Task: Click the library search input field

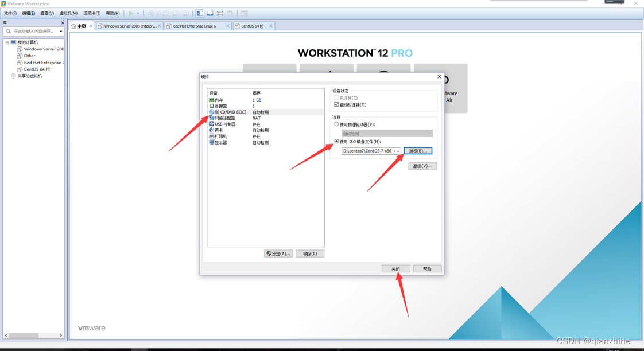Action: pyautogui.click(x=33, y=31)
